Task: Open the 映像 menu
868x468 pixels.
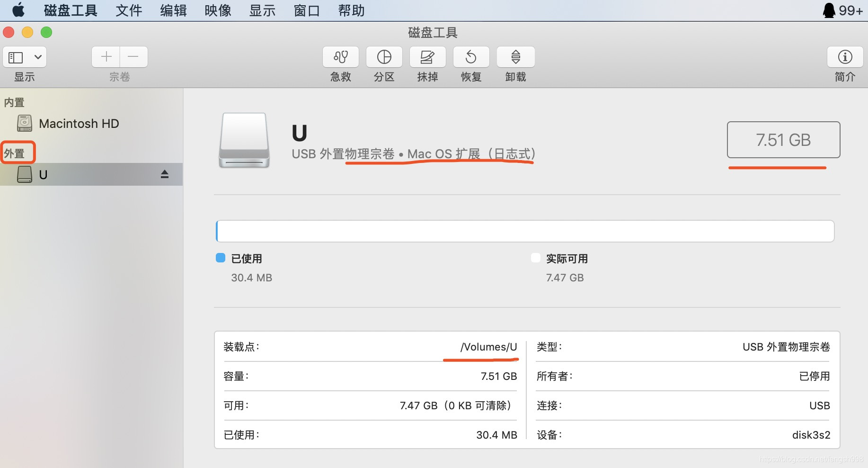Action: (218, 10)
